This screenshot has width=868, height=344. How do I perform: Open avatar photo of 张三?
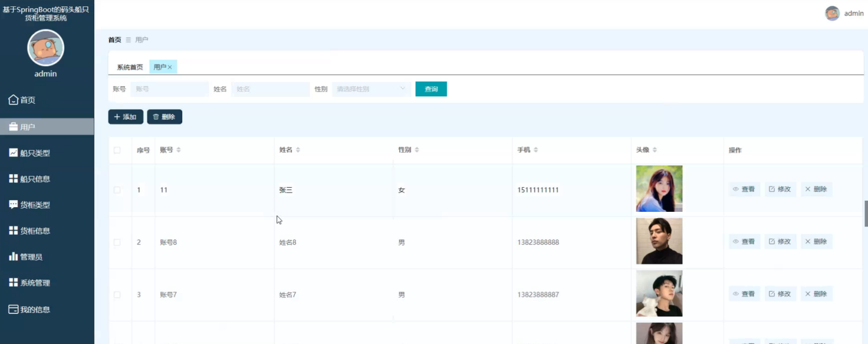coord(659,189)
